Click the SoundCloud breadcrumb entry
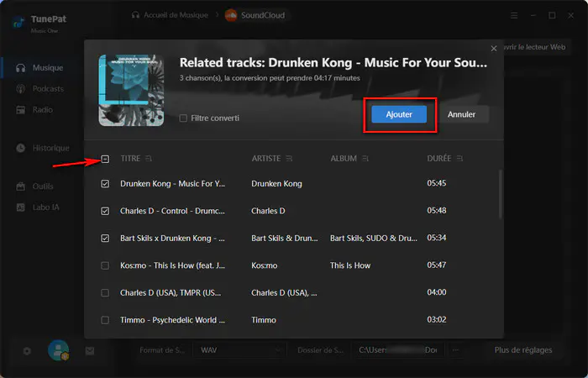 (x=255, y=15)
